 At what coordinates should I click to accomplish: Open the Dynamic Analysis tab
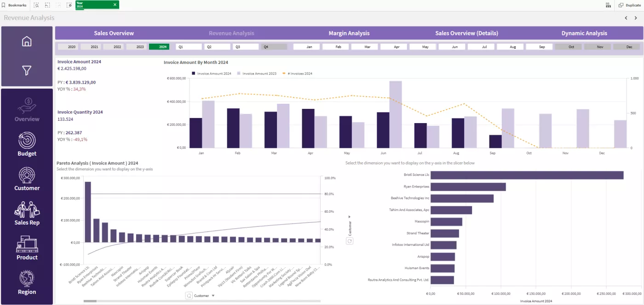coord(584,33)
